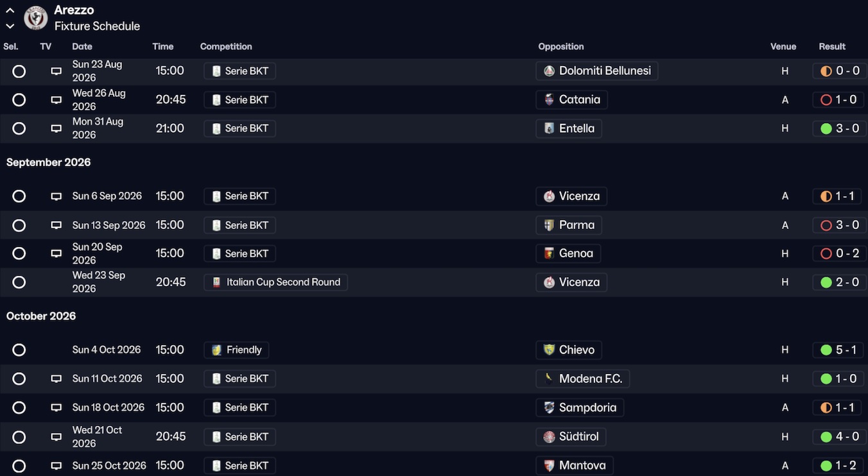Click the TV icon for Parma match
This screenshot has height=476, width=868.
(x=56, y=225)
